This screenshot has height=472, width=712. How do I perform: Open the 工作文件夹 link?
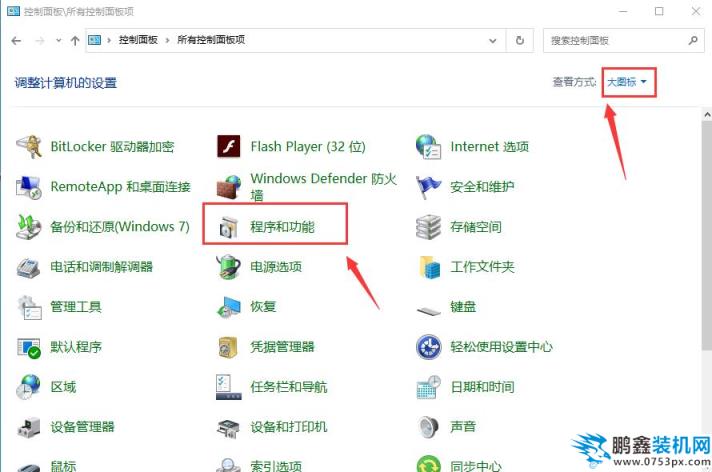482,267
